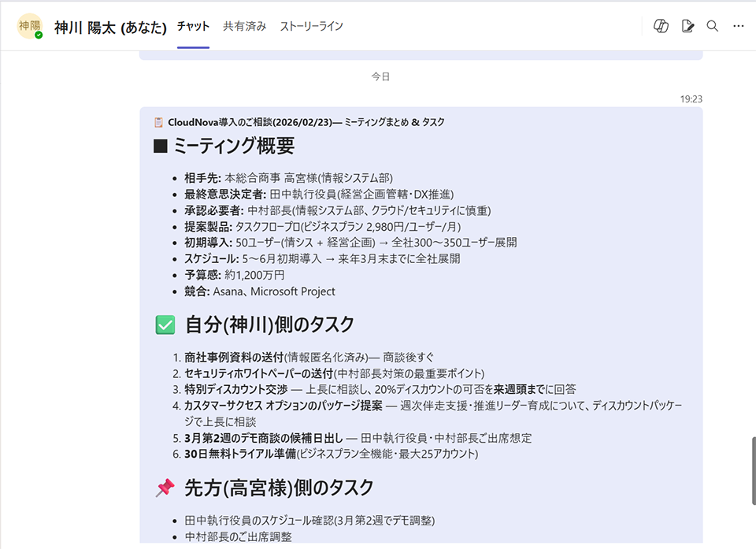
Task: Click the 田中執行役員のスケジュール確認 bullet
Action: (x=309, y=521)
